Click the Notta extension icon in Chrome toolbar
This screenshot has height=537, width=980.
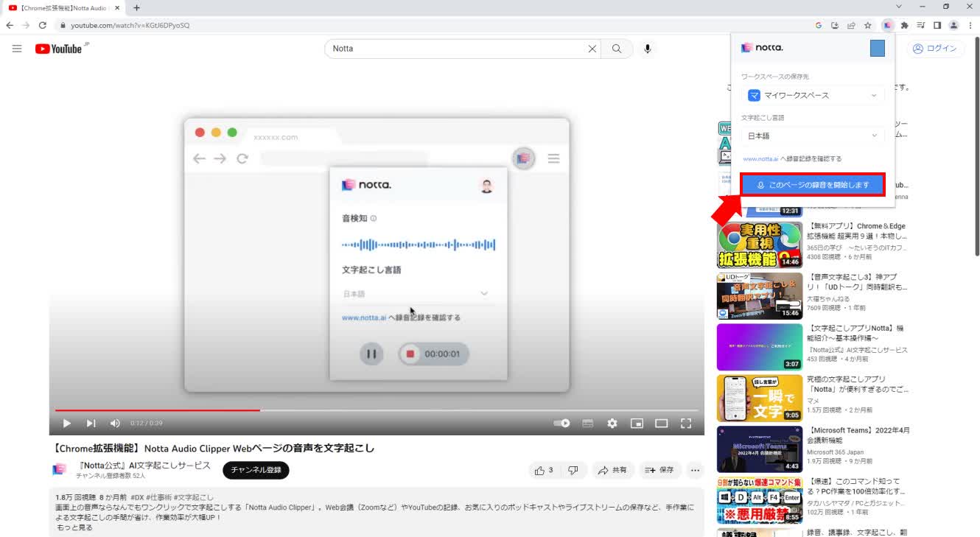[888, 25]
